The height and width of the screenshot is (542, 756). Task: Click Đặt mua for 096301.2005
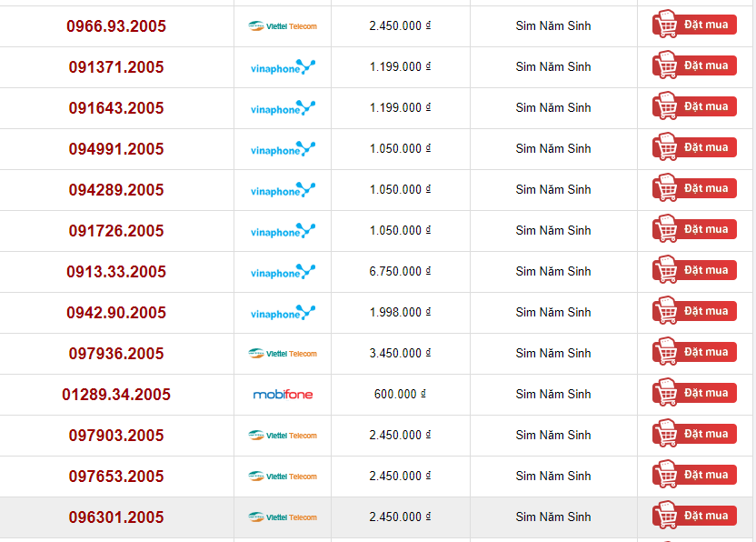(x=694, y=515)
